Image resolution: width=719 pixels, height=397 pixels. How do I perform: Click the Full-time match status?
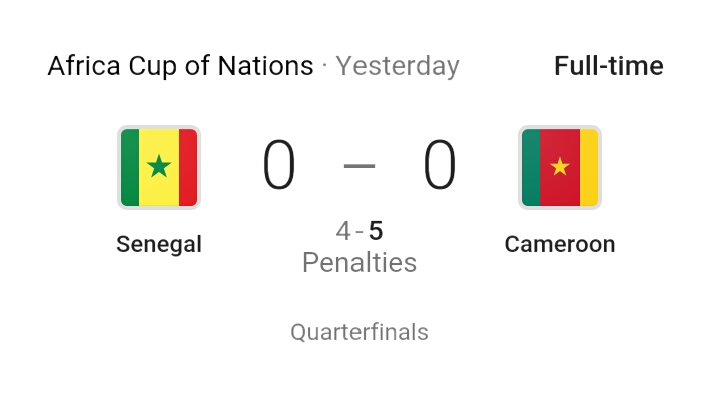click(x=609, y=66)
